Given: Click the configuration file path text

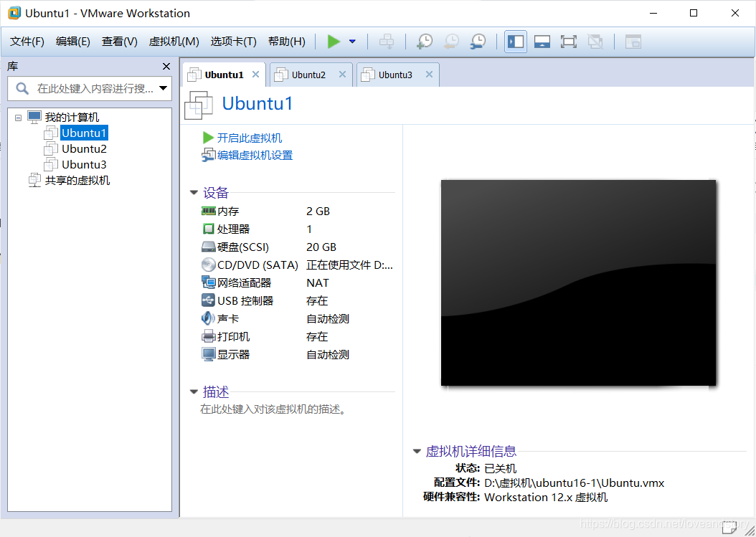Looking at the screenshot, I should click(x=575, y=483).
